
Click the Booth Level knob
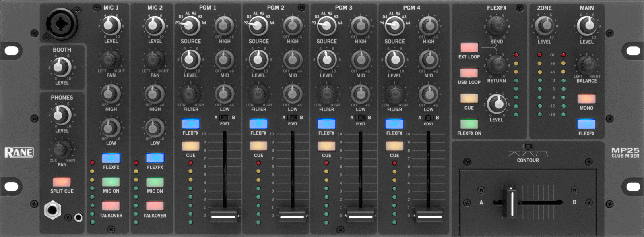coord(62,67)
